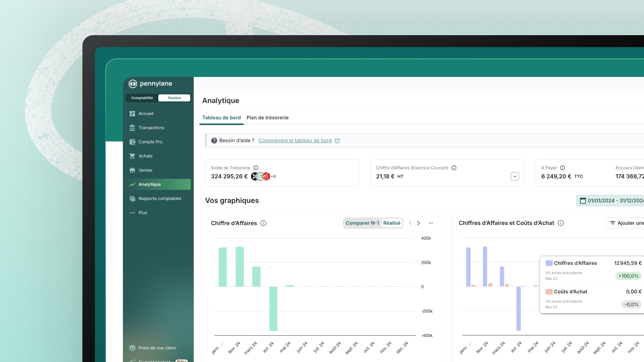Click the bank account logos cluster
Image resolution: width=644 pixels, height=362 pixels.
(x=260, y=176)
